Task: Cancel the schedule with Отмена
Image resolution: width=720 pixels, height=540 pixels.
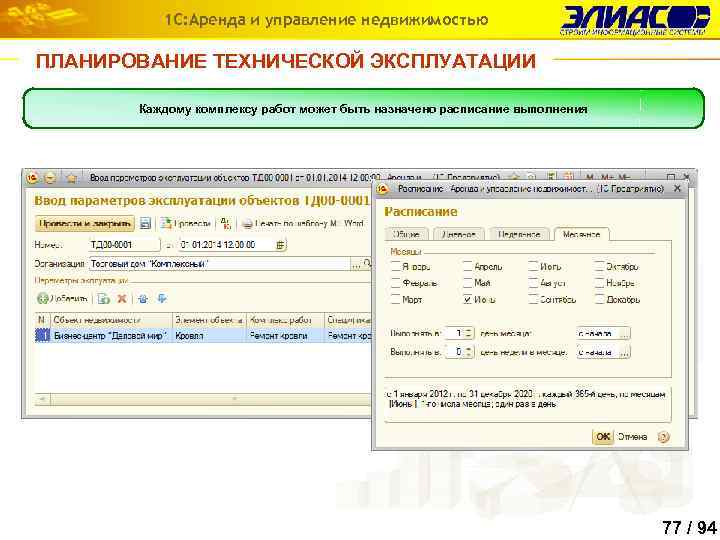Action: tap(632, 437)
